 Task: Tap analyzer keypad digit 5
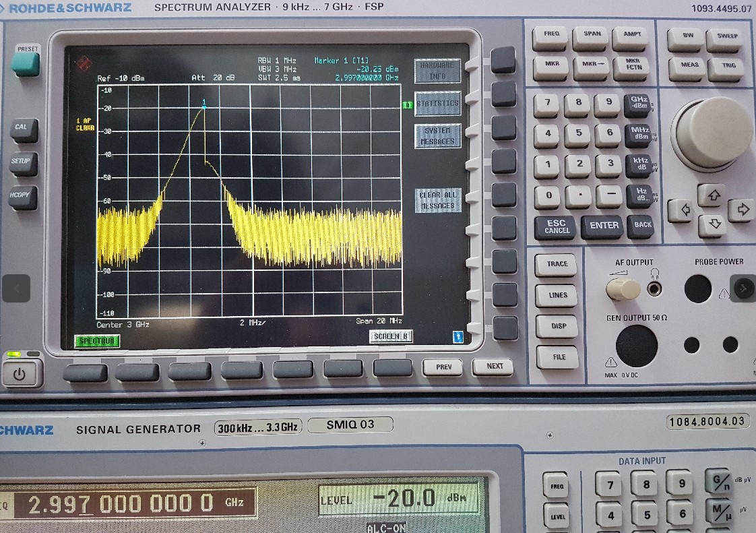(578, 136)
